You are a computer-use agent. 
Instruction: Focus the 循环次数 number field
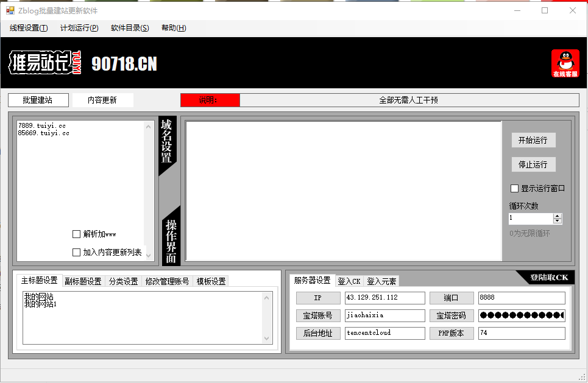click(531, 219)
